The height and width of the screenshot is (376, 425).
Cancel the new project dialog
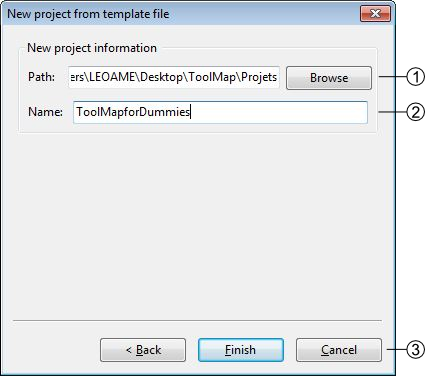pos(339,350)
